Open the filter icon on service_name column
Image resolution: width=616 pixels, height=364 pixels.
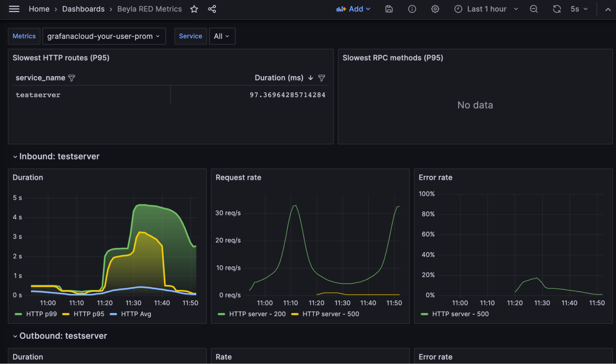click(x=71, y=78)
